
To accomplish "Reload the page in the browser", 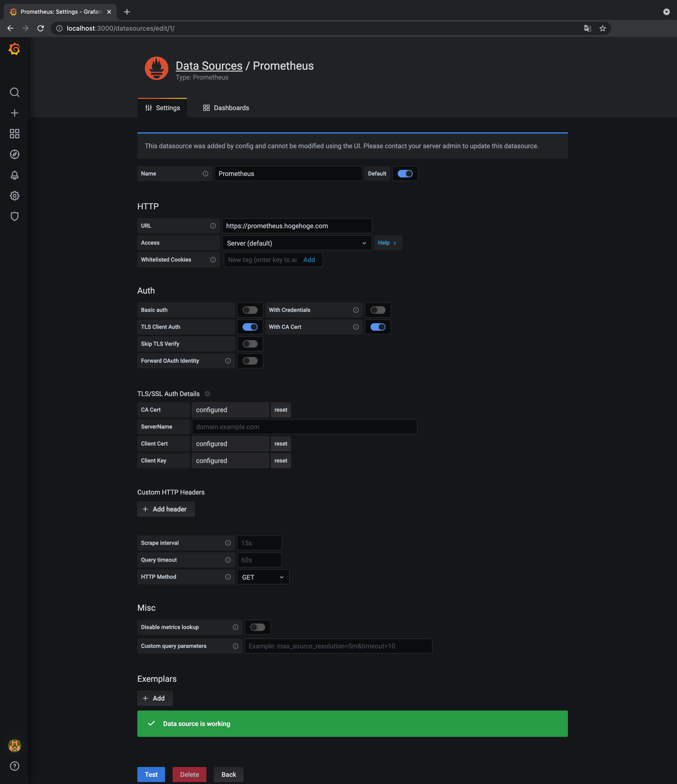I will pyautogui.click(x=41, y=28).
